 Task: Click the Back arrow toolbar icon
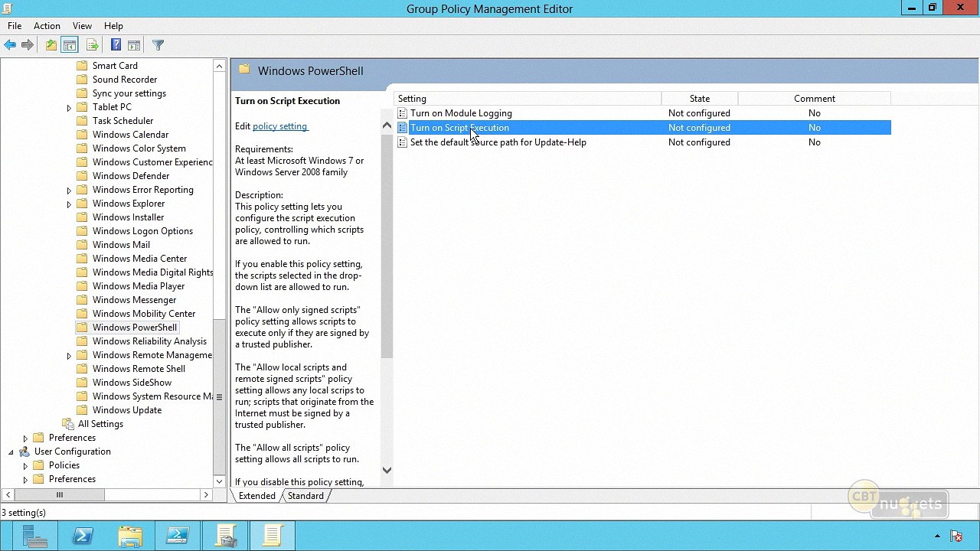pyautogui.click(x=10, y=45)
